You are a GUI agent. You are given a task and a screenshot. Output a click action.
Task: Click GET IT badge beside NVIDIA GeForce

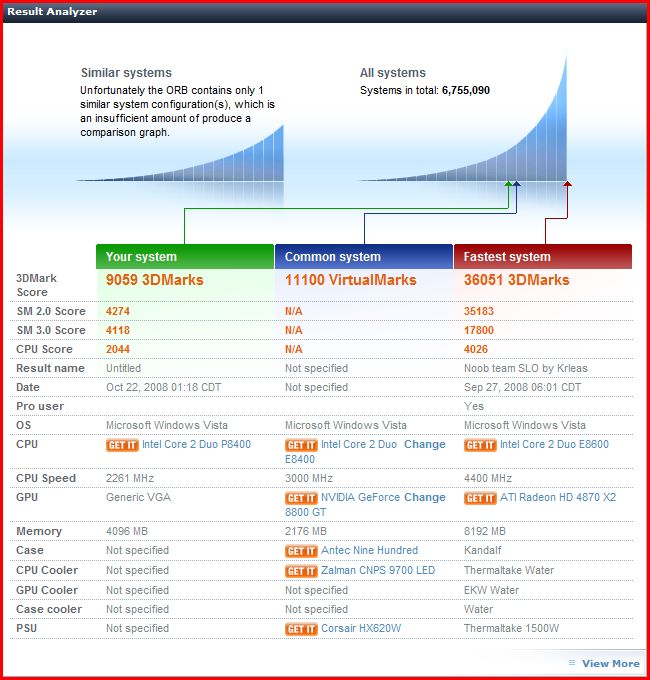pos(301,498)
